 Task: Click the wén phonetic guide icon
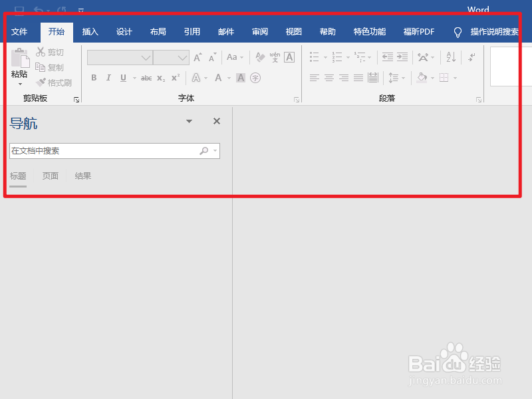click(275, 57)
